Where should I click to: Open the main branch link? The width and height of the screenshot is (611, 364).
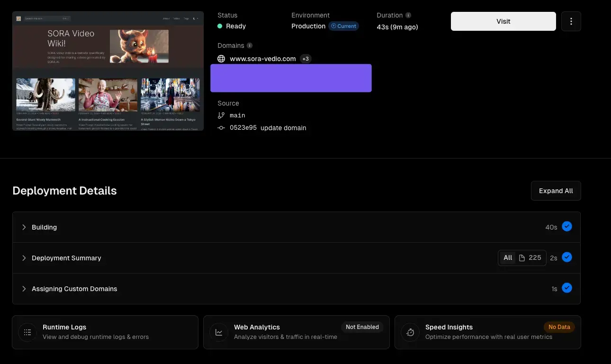point(237,115)
